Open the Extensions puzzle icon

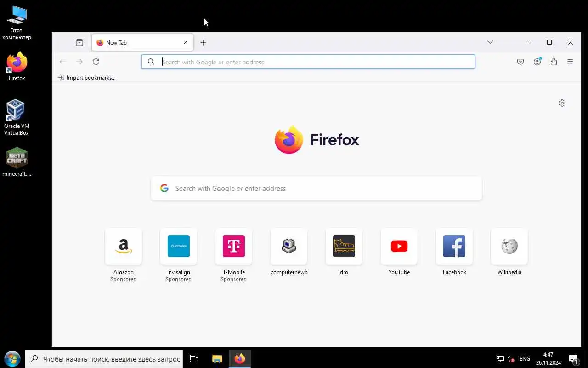click(x=554, y=62)
